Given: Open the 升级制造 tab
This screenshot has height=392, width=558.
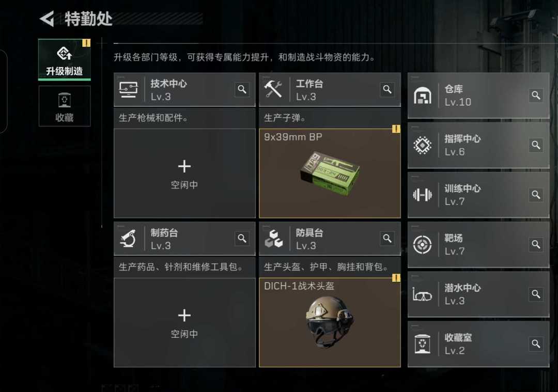Looking at the screenshot, I should (x=65, y=59).
